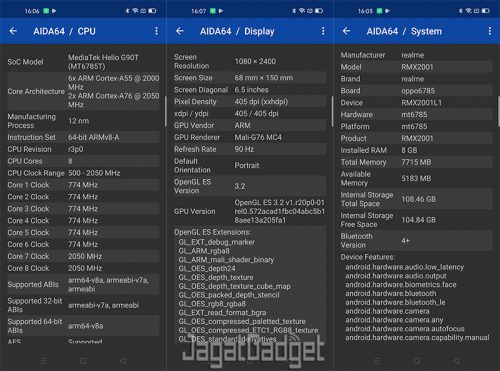The width and height of the screenshot is (500, 371).
Task: Select Instruction Set value 64-bit ARMv8-A
Action: point(93,137)
